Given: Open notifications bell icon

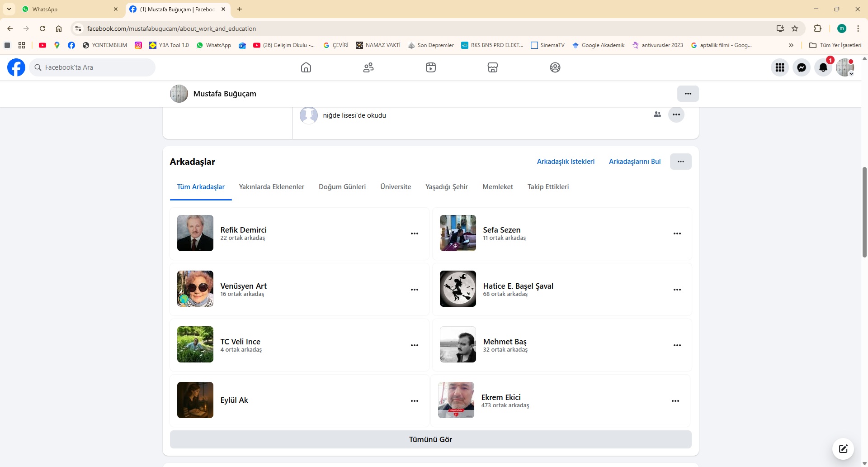Looking at the screenshot, I should [823, 67].
